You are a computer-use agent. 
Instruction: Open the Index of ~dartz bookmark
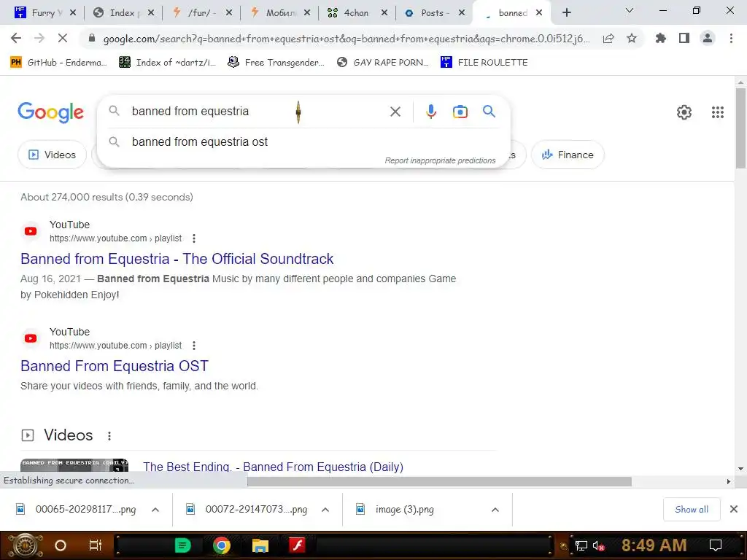click(167, 63)
